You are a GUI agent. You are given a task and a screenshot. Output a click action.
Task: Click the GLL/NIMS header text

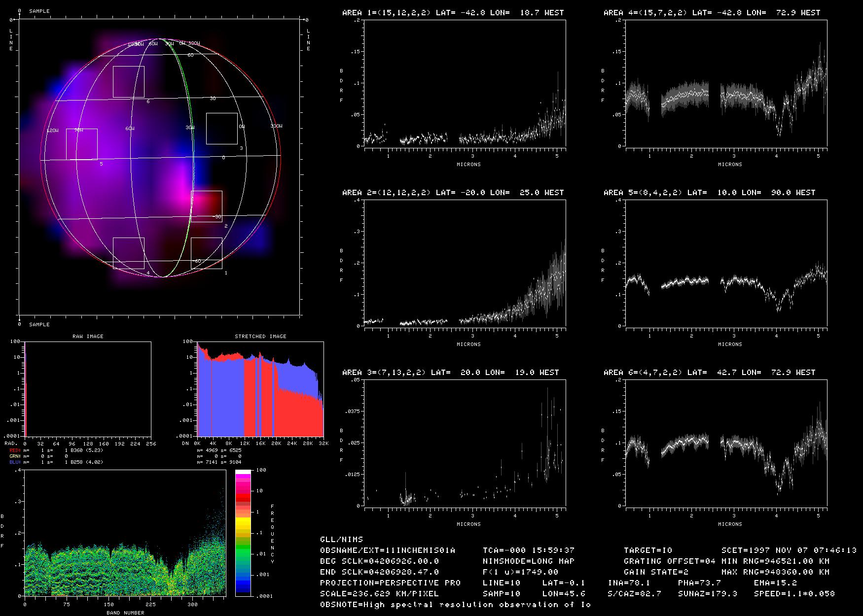click(x=341, y=540)
